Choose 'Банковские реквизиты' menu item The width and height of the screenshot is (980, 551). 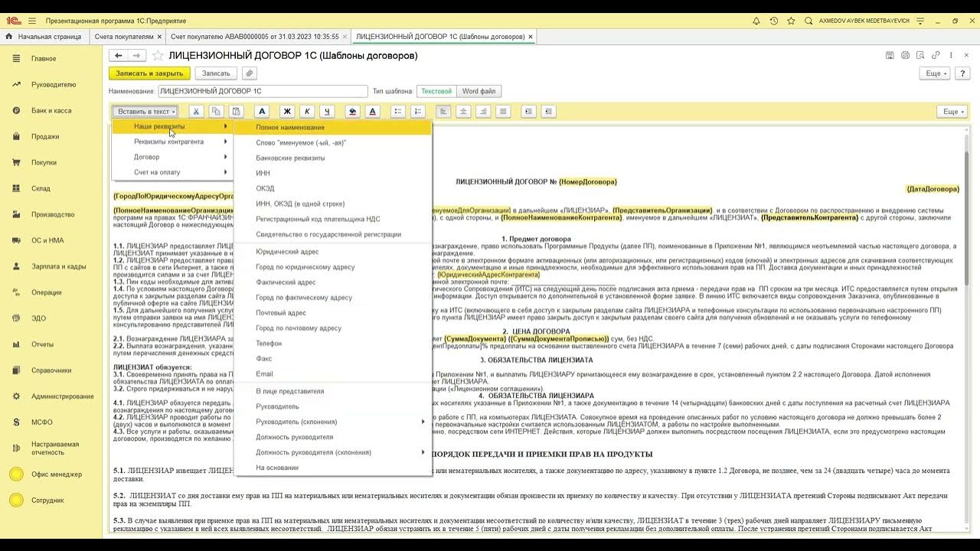332,158
